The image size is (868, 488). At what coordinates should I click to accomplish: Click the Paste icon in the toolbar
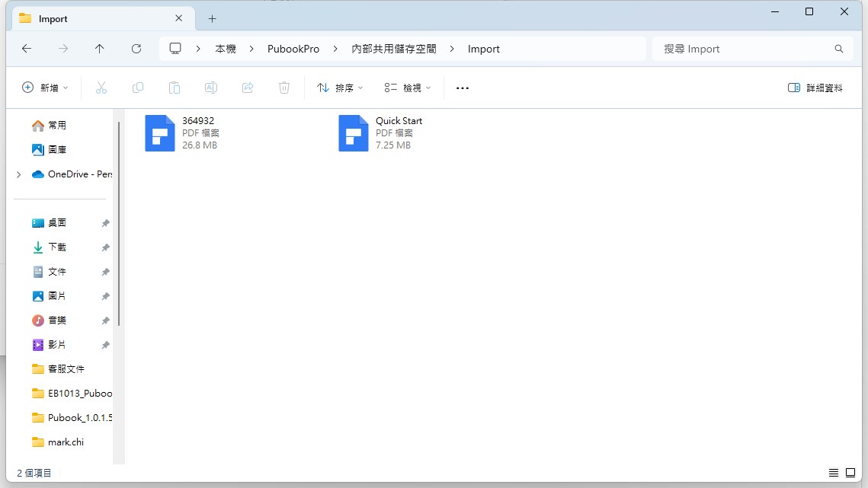(x=175, y=88)
